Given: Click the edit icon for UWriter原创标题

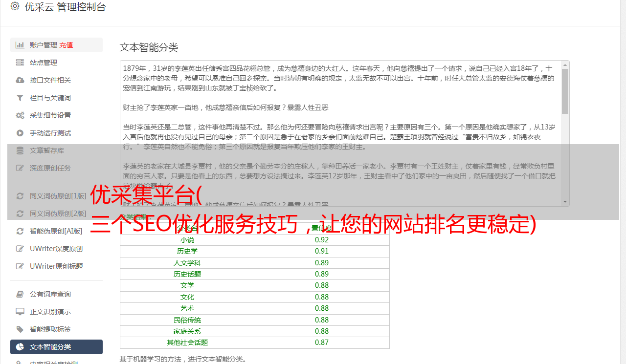Looking at the screenshot, I should [x=20, y=266].
